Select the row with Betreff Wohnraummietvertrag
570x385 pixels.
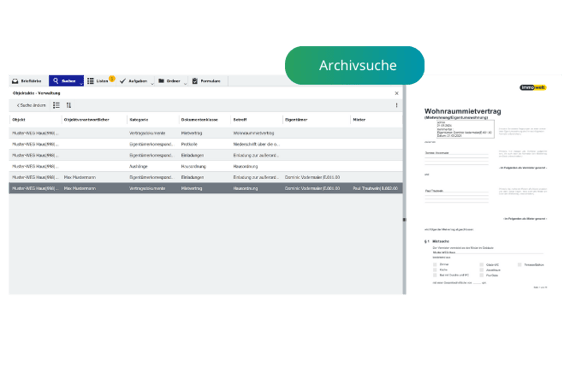tap(206, 133)
